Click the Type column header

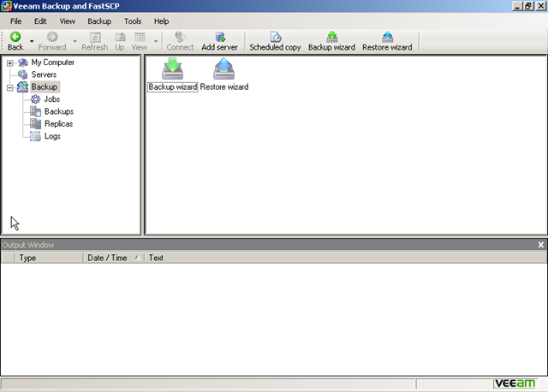(x=27, y=258)
